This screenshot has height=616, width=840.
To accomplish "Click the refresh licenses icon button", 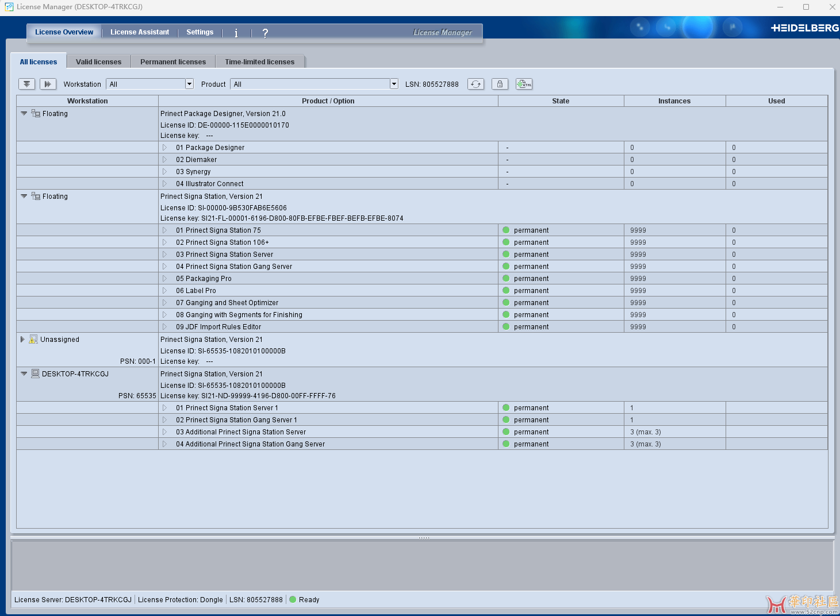I will (475, 84).
